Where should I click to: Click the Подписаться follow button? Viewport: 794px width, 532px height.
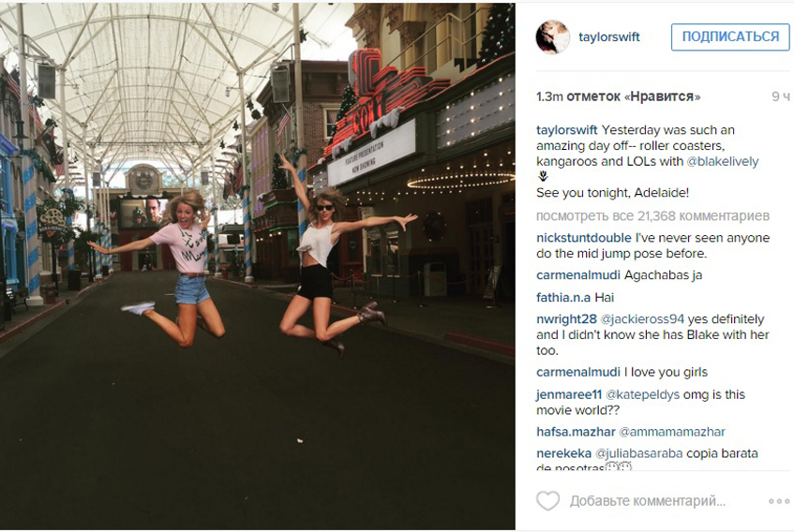click(x=730, y=37)
